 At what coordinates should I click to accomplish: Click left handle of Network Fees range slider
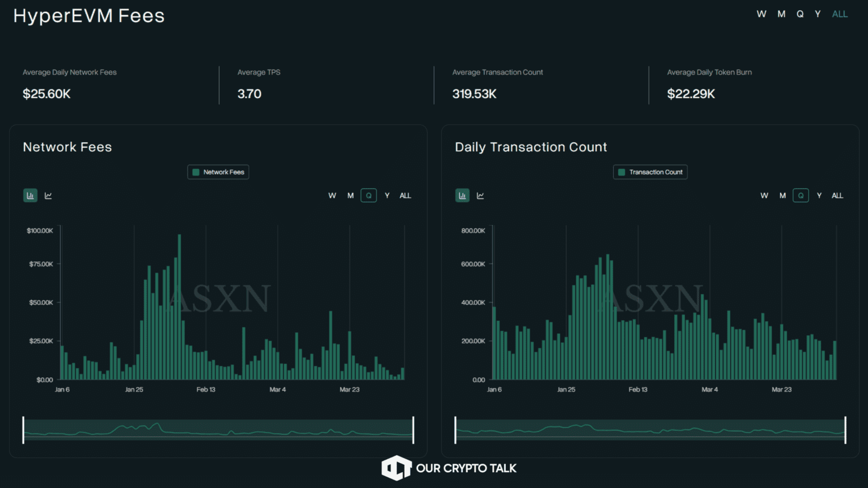pos(23,430)
